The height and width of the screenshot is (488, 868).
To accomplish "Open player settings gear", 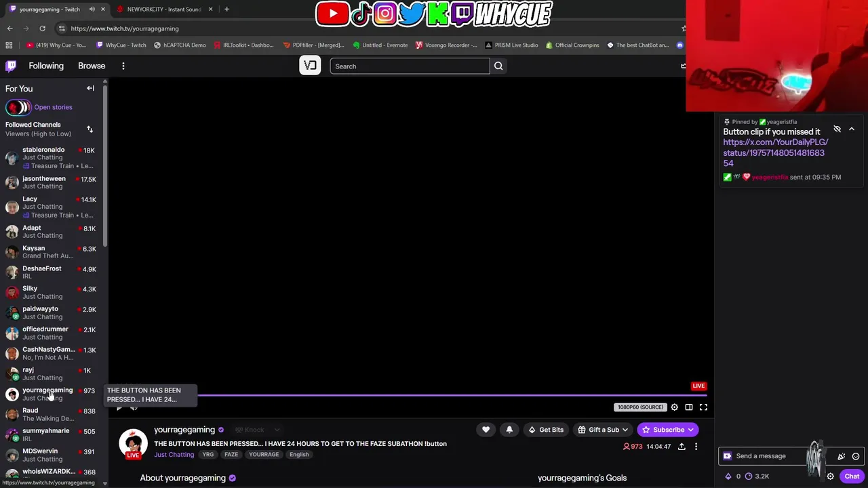I will point(674,407).
